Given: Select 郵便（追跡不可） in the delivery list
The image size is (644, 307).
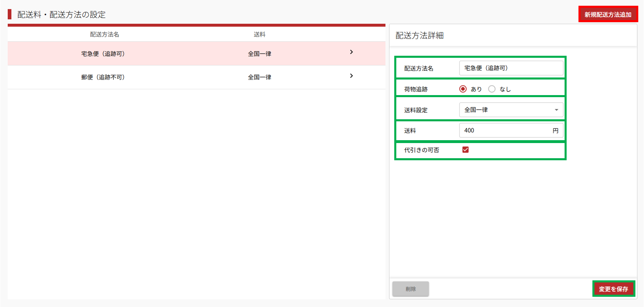Looking at the screenshot, I should coord(103,77).
